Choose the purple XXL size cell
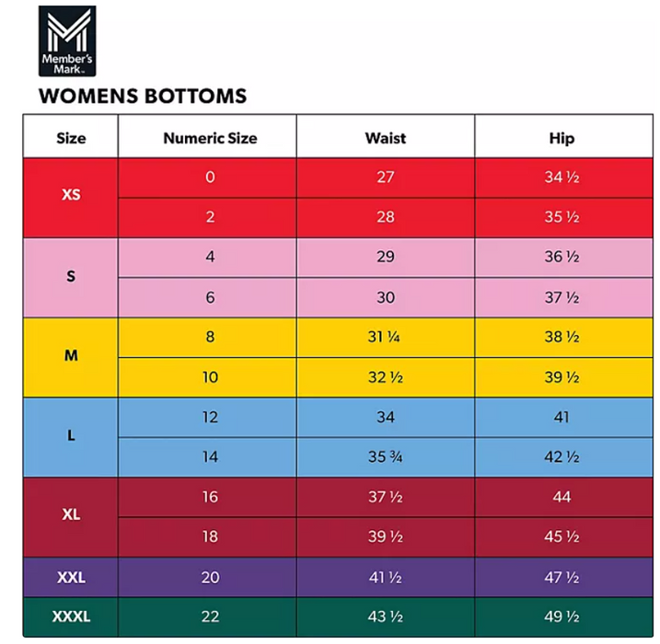 tap(71, 578)
